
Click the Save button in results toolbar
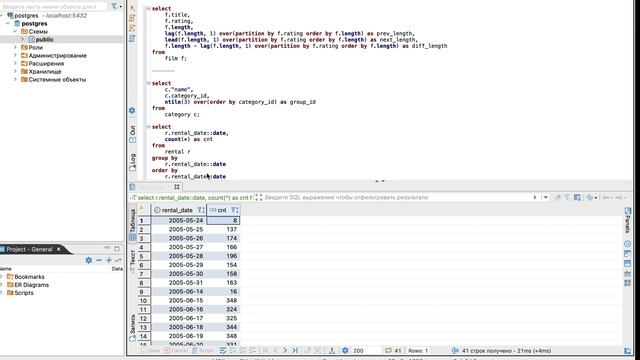[150, 351]
